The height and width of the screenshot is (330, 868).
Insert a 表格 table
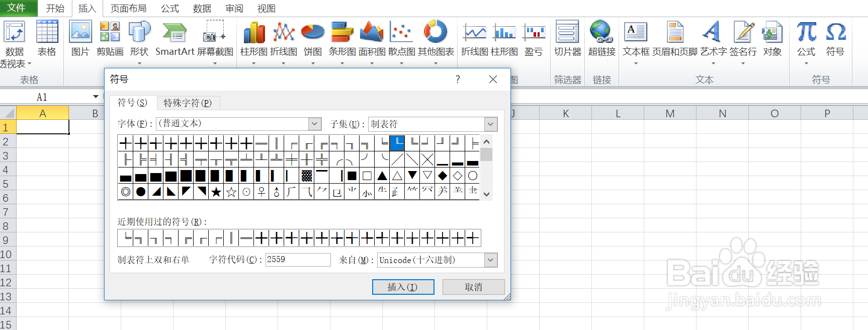[x=47, y=39]
